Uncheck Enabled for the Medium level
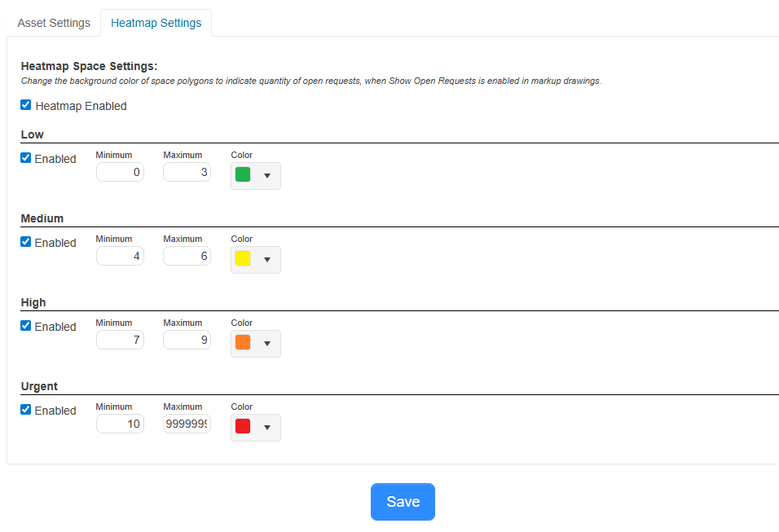Image resolution: width=779 pixels, height=532 pixels. [25, 241]
